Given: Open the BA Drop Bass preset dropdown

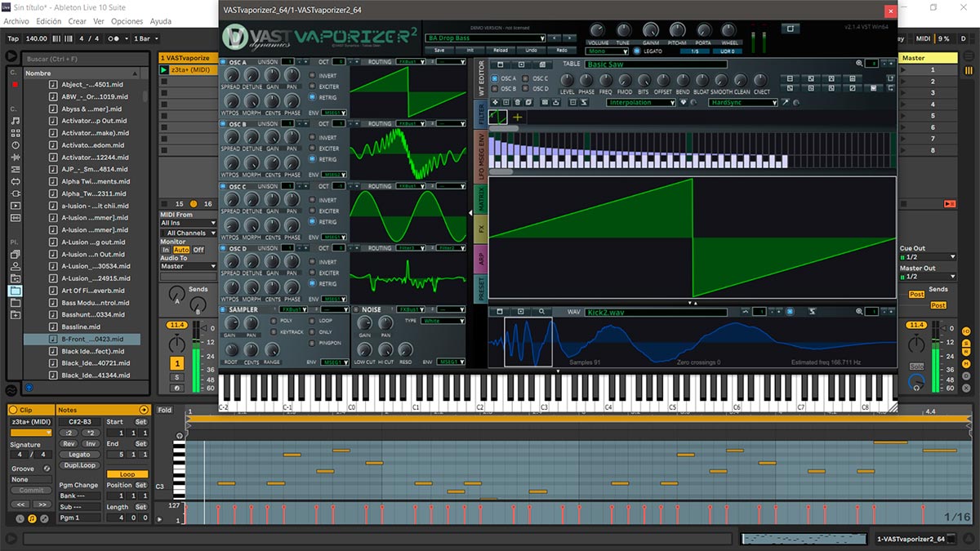Looking at the screenshot, I should pos(485,38).
